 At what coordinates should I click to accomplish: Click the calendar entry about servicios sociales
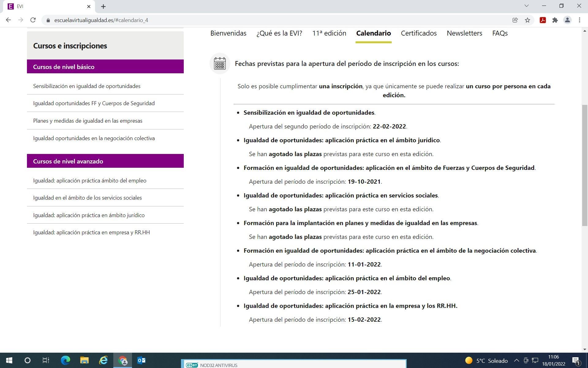[341, 195]
